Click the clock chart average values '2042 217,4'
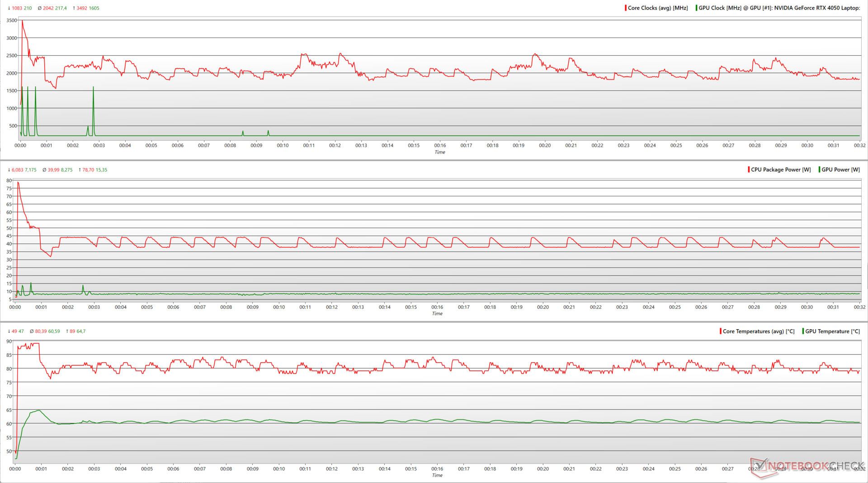The height and width of the screenshot is (483, 868). [x=55, y=8]
